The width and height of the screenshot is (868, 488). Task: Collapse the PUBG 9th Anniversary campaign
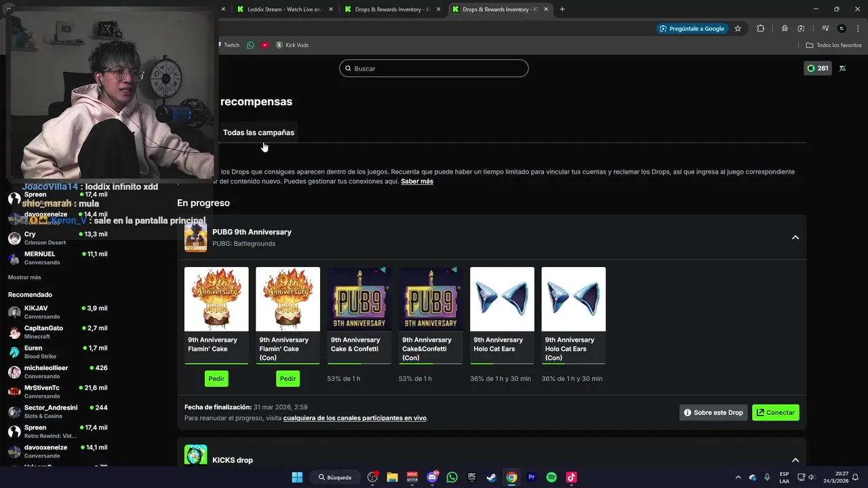click(x=795, y=237)
